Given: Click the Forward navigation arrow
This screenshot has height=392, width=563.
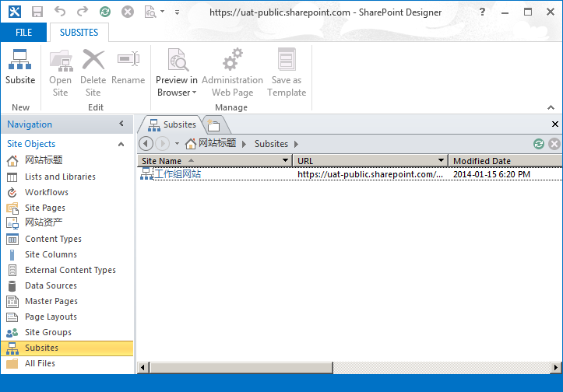Looking at the screenshot, I should point(162,144).
